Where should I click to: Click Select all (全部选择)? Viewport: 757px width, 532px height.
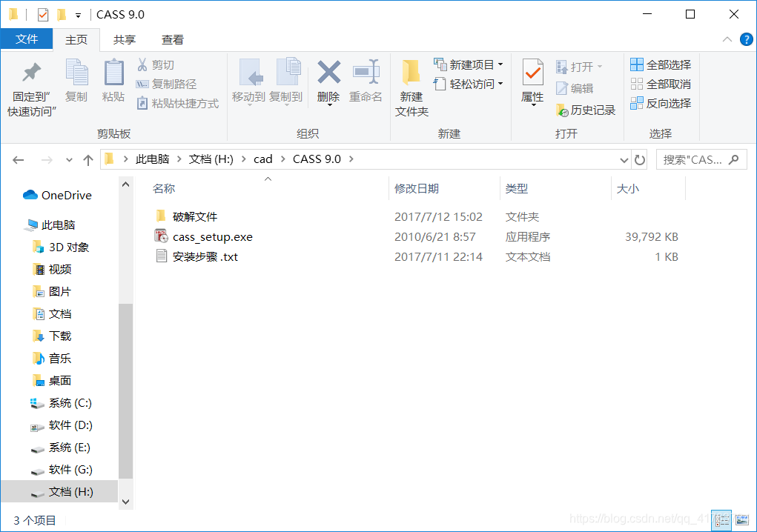(x=661, y=64)
